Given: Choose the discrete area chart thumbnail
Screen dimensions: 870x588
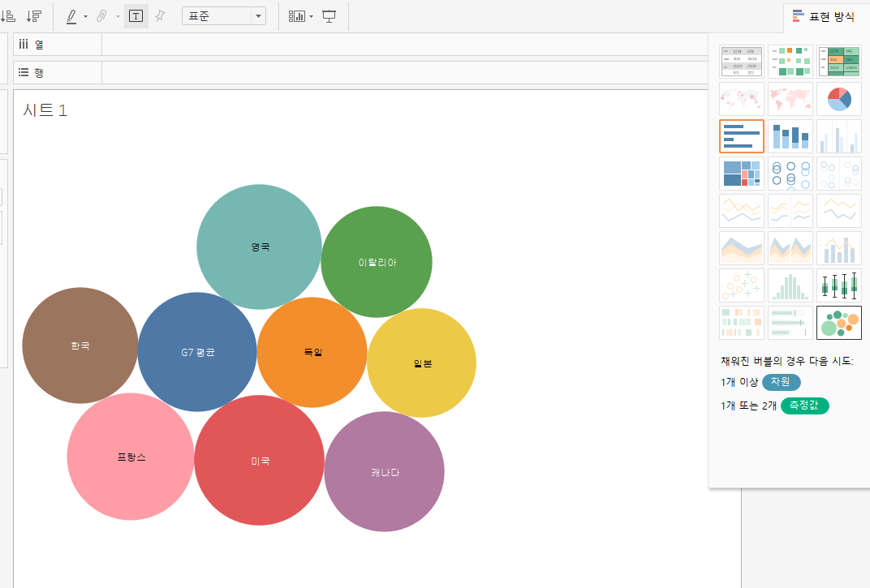Looking at the screenshot, I should (790, 248).
